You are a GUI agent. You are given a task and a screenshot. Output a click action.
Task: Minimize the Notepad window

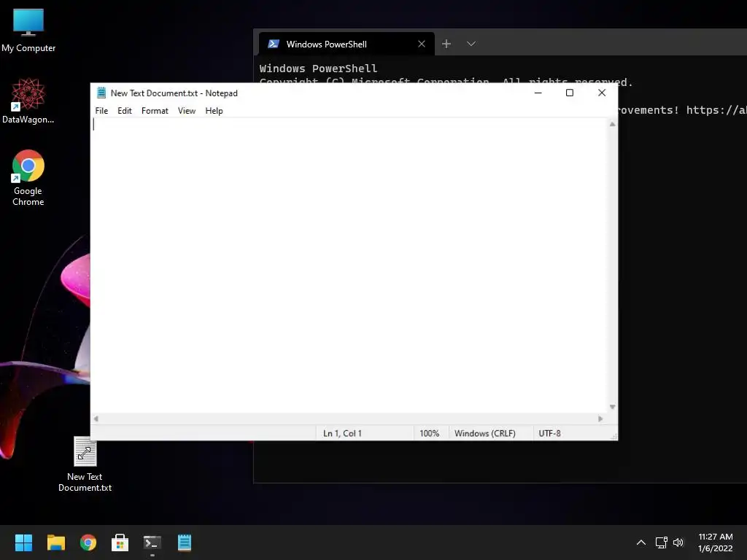(x=538, y=93)
